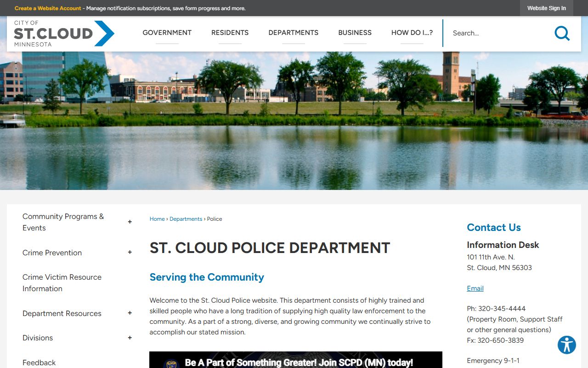The height and width of the screenshot is (368, 588).
Task: Open the Business menu
Action: point(355,33)
